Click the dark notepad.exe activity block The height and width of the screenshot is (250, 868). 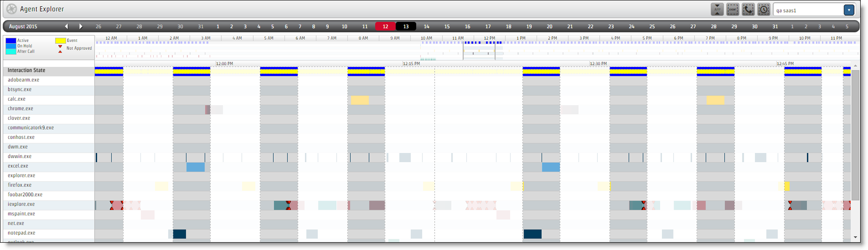click(x=179, y=234)
